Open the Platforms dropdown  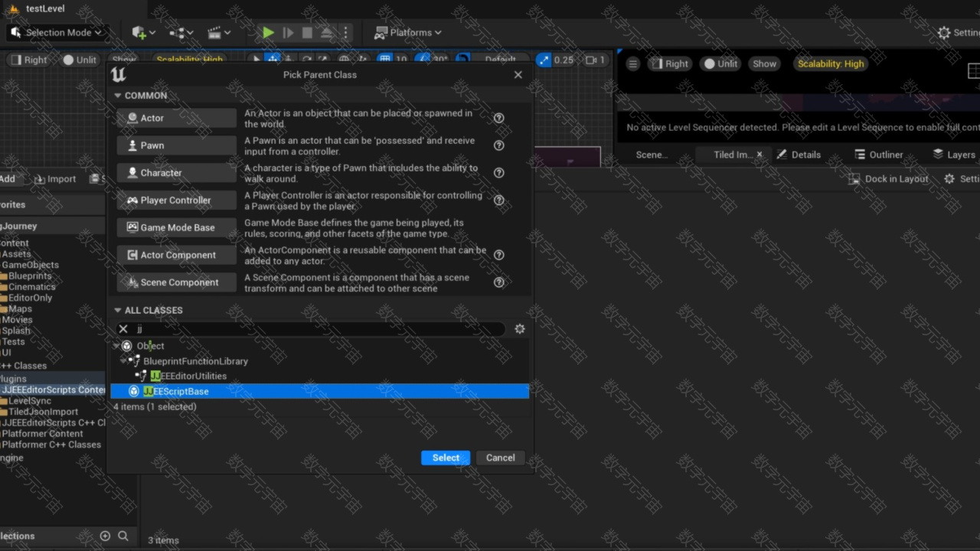click(408, 32)
